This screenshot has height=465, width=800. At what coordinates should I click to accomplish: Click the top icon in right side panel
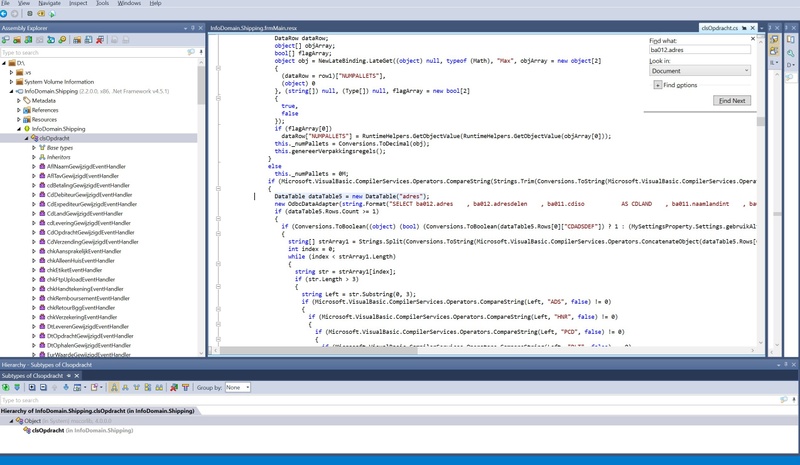[790, 40]
